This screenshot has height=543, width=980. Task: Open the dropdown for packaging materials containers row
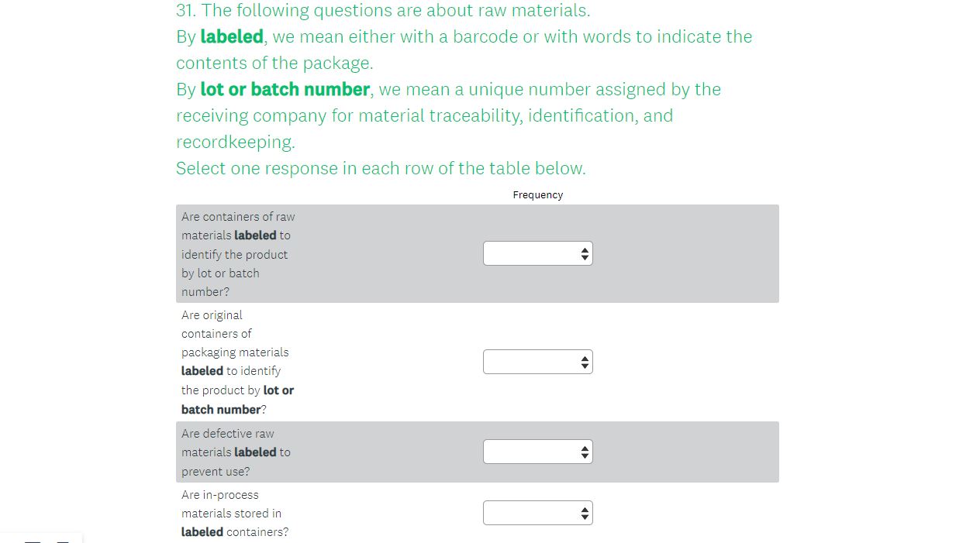[537, 362]
